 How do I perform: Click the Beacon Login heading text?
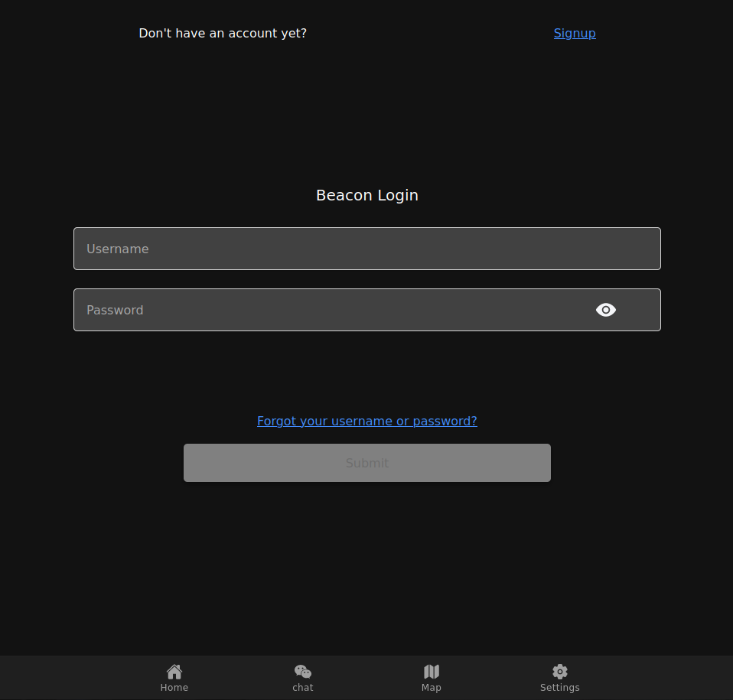pos(367,195)
